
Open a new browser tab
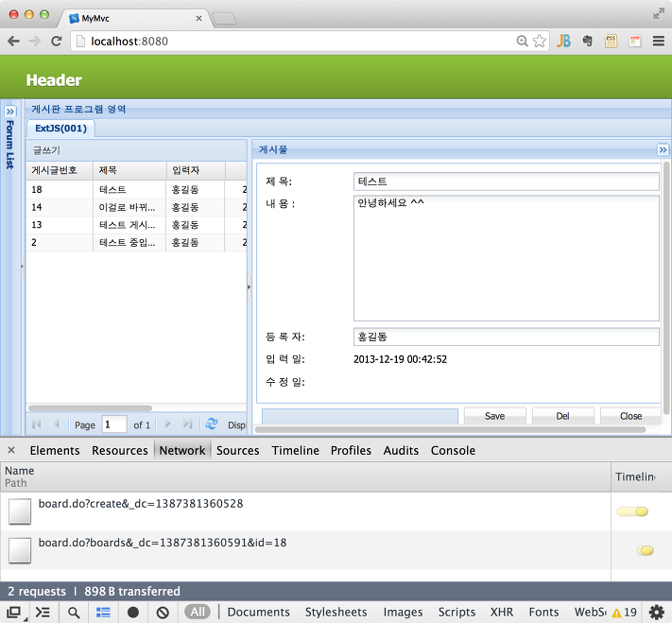click(x=224, y=19)
